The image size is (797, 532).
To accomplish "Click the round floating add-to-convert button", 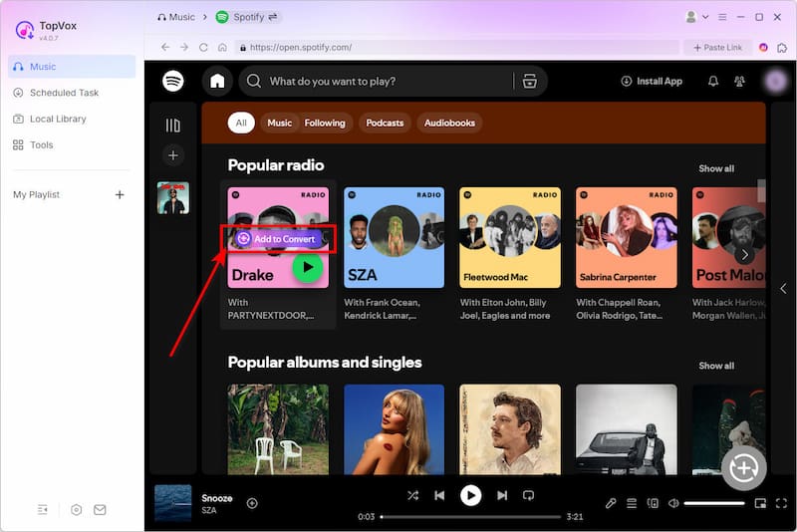I will [x=744, y=468].
